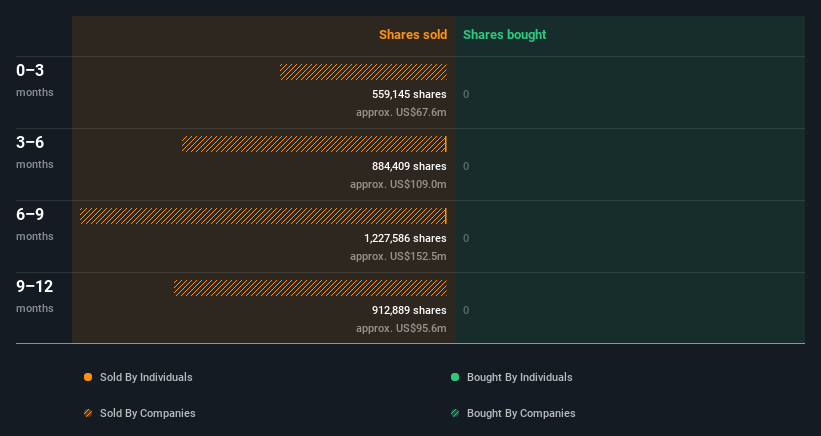
Task: Click the 0–3 months sold bar
Action: point(363,72)
